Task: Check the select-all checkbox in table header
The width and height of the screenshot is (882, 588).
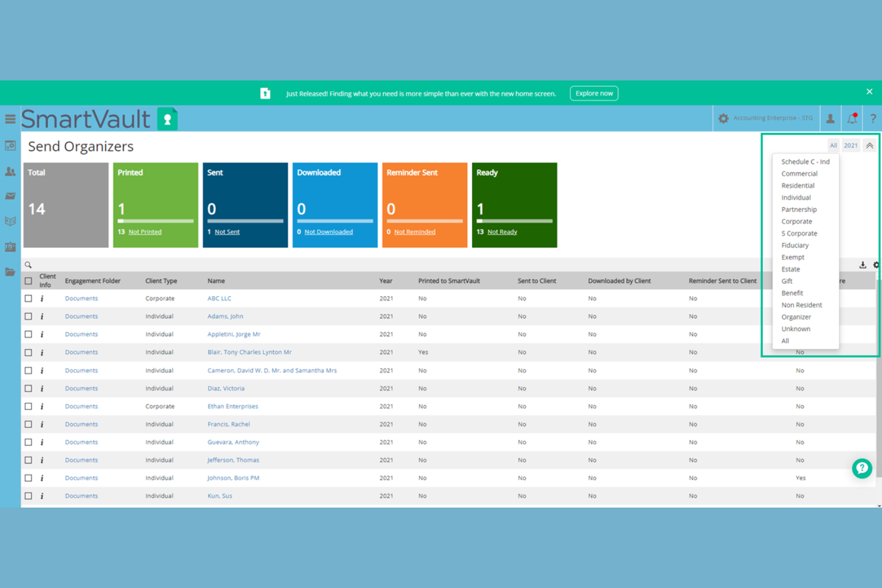Action: click(28, 280)
